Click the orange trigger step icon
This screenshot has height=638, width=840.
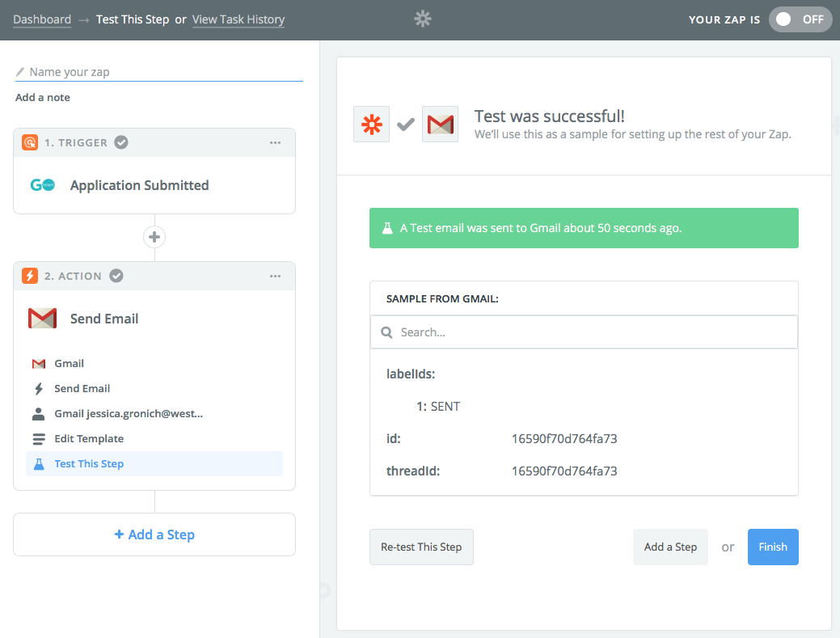click(x=30, y=142)
